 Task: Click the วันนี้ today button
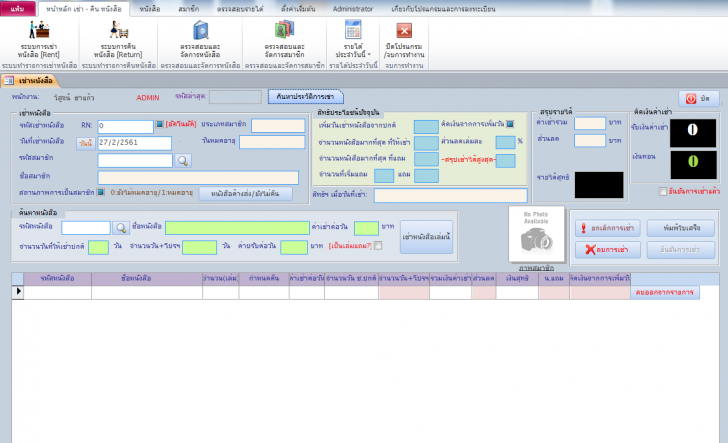[85, 143]
